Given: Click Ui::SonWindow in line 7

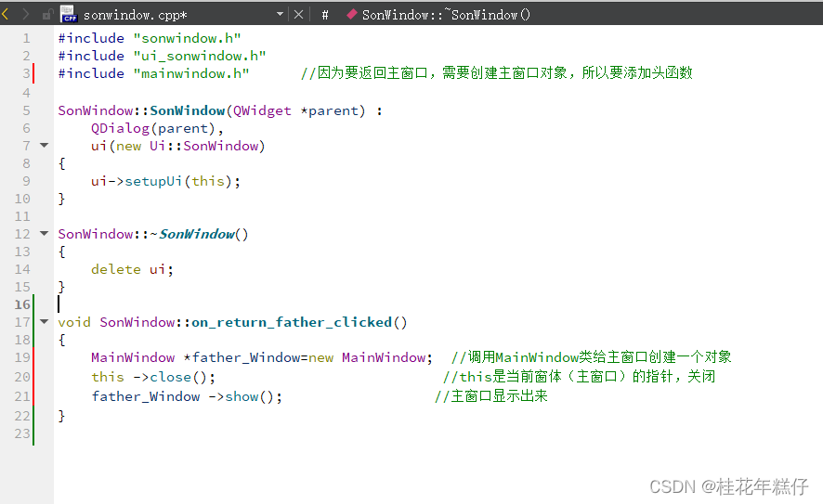Looking at the screenshot, I should click(x=205, y=146).
